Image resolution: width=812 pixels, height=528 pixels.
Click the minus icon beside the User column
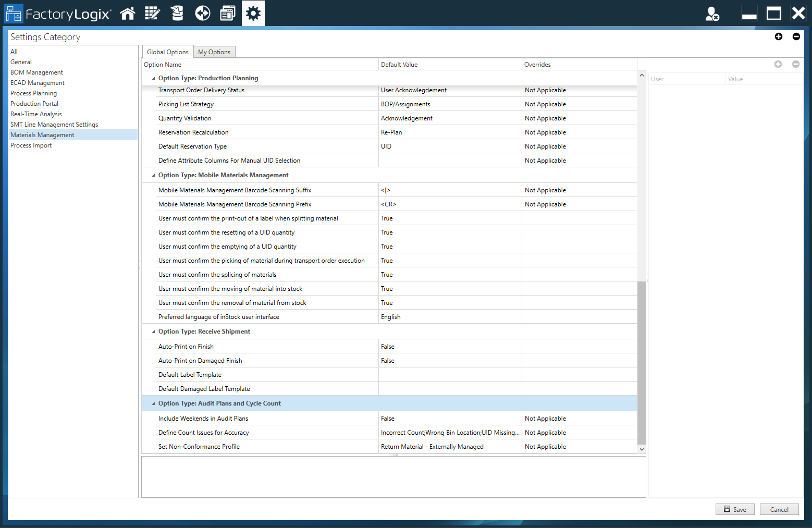(796, 64)
